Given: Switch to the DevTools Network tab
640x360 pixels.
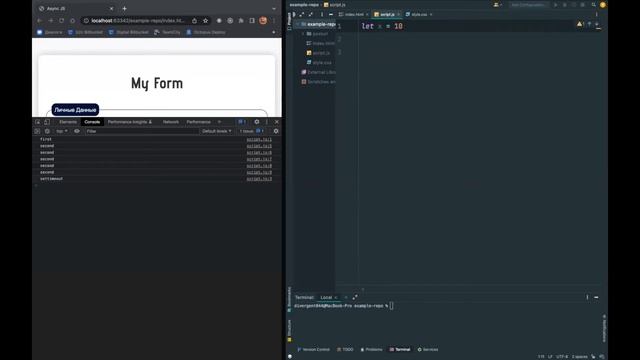Looking at the screenshot, I should pyautogui.click(x=171, y=122).
